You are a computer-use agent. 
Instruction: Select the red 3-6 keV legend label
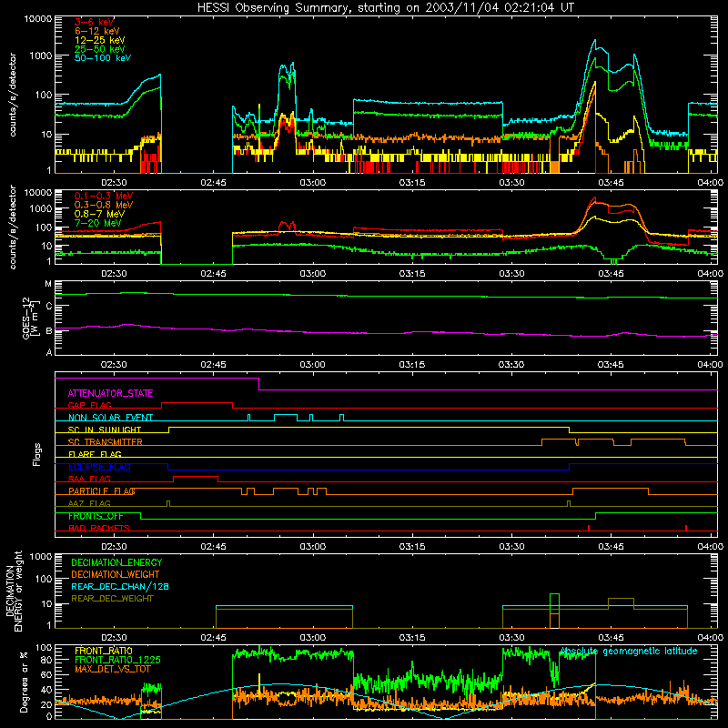(x=94, y=22)
